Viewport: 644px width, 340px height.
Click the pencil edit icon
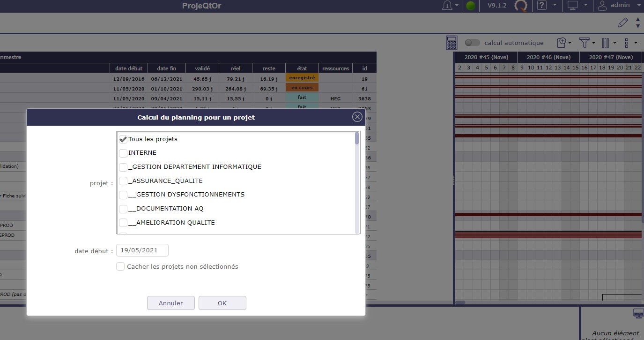click(622, 22)
